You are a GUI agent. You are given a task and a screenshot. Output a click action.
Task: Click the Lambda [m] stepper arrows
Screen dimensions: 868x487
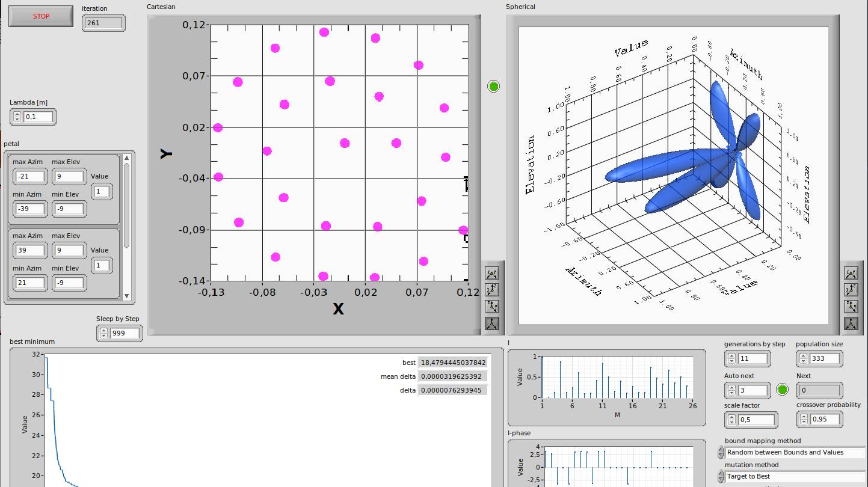pos(17,117)
